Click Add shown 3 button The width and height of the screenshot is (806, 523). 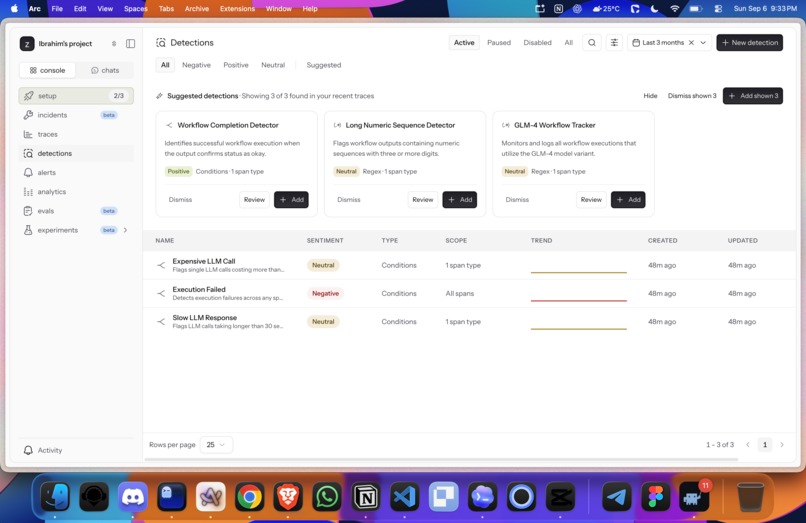753,96
